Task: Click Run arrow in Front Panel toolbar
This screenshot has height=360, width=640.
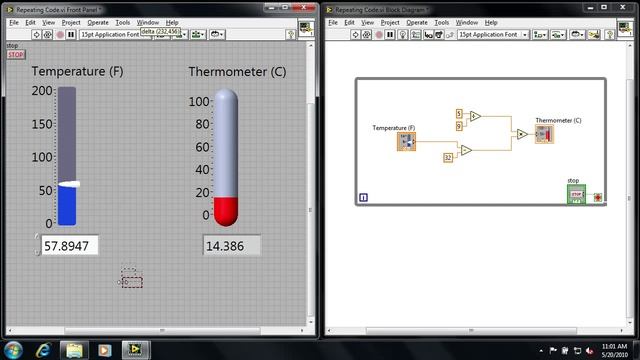Action: click(x=36, y=35)
